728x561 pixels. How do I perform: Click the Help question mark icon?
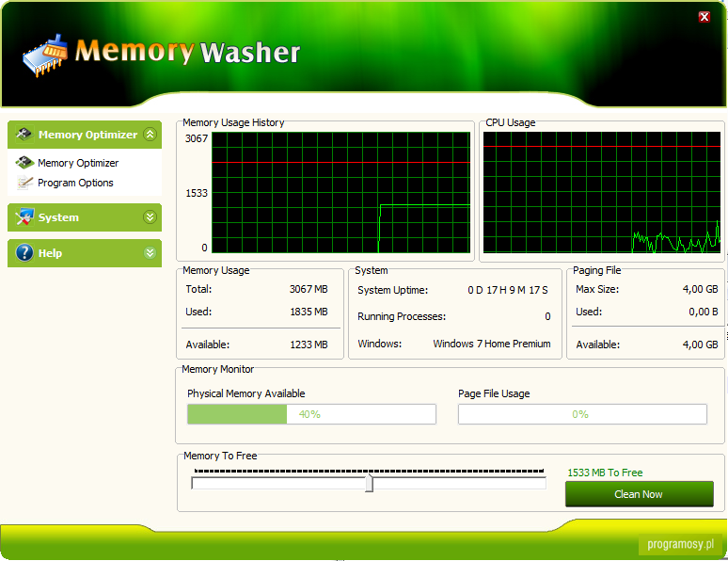pos(24,253)
